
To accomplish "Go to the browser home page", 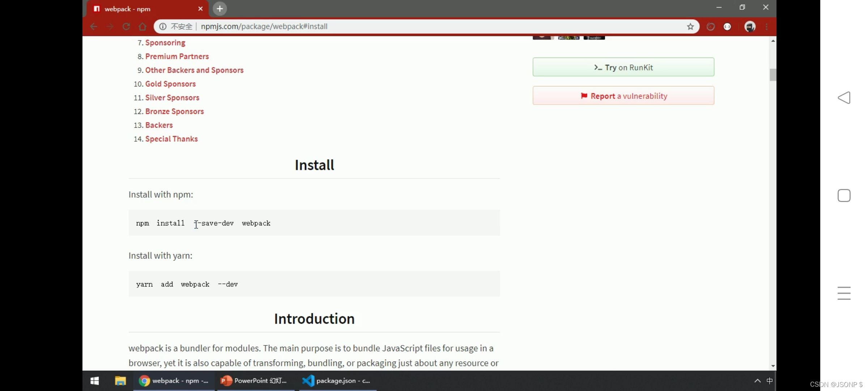I will pyautogui.click(x=142, y=26).
